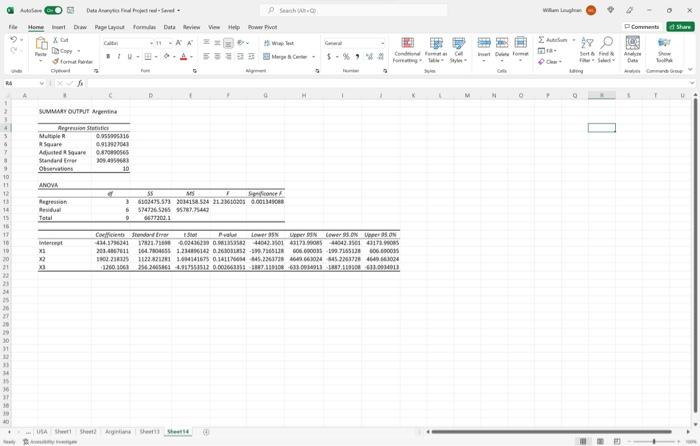
Task: Click the William Loughran account avatar
Action: click(x=591, y=10)
